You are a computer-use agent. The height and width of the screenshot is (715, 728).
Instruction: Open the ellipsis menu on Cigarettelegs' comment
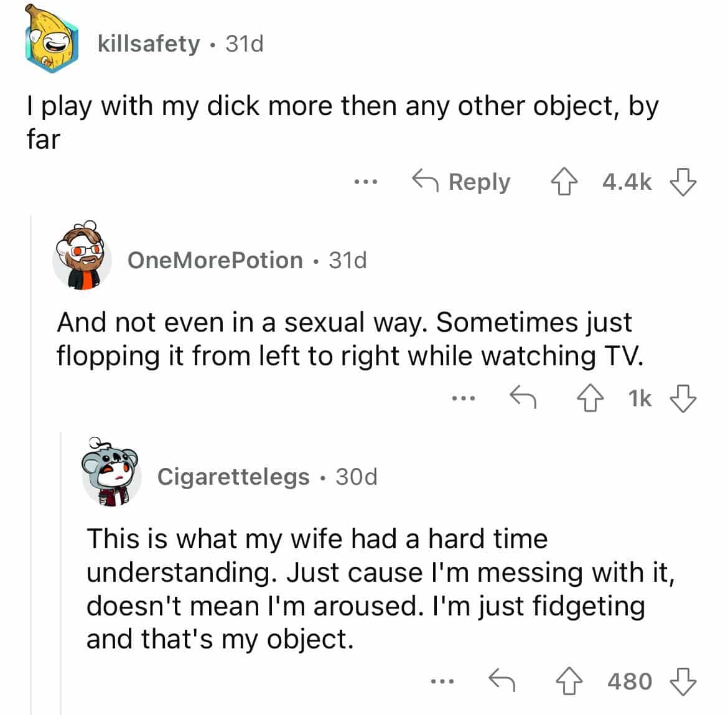442,681
